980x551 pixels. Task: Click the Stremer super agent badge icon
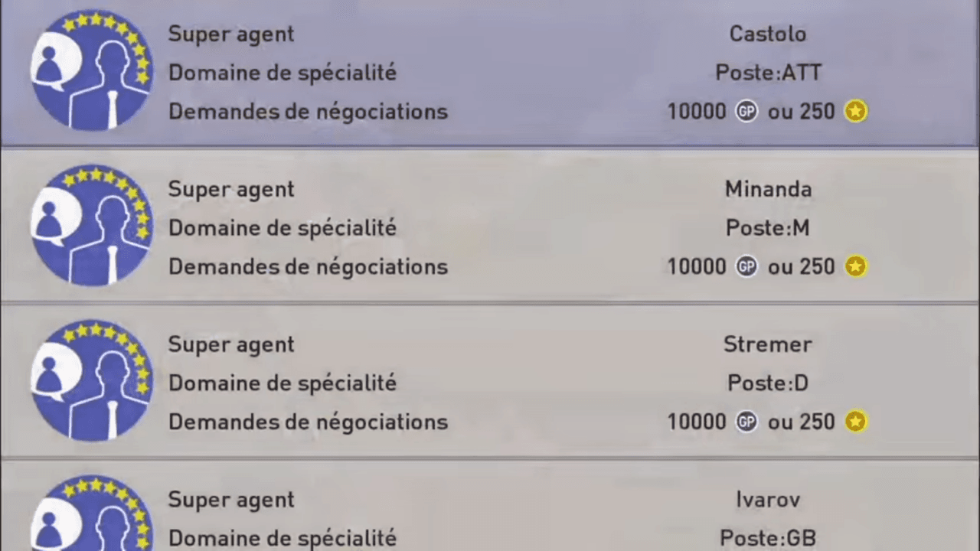tap(90, 381)
